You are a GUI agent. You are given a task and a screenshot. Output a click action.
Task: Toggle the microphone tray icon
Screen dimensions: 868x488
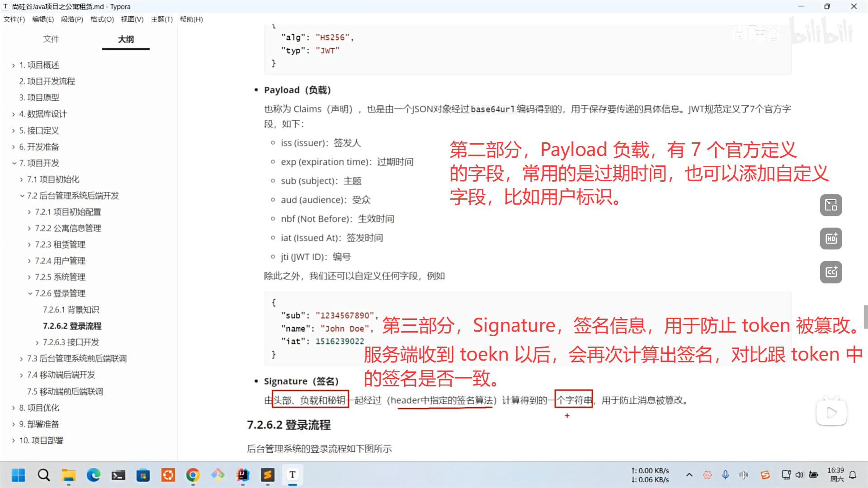click(x=725, y=475)
